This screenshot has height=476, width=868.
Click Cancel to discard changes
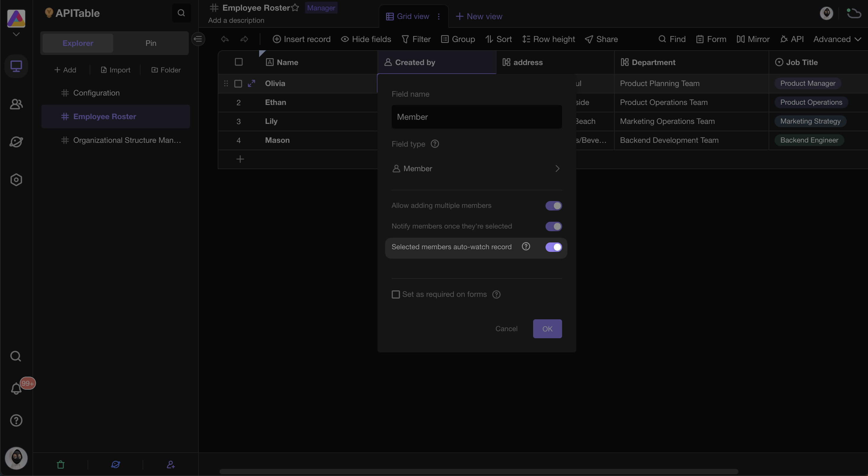coord(506,328)
